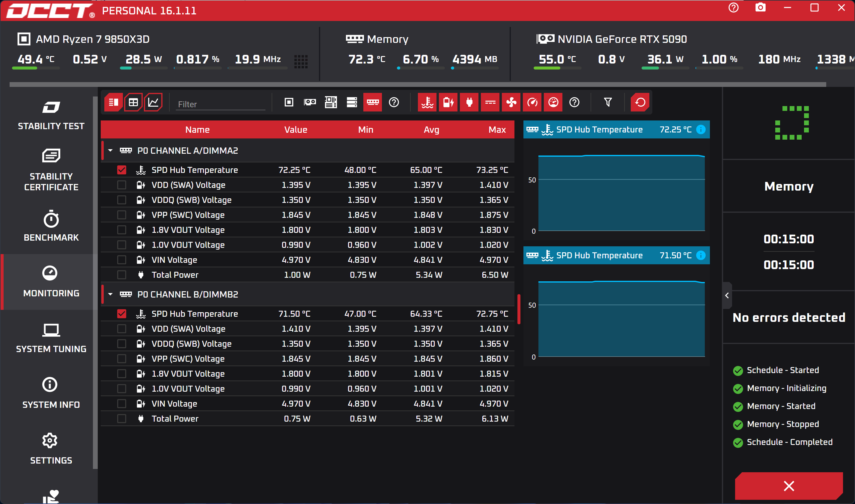855x504 pixels.
Task: Toggle the temperature sensor type filter
Action: click(x=427, y=102)
